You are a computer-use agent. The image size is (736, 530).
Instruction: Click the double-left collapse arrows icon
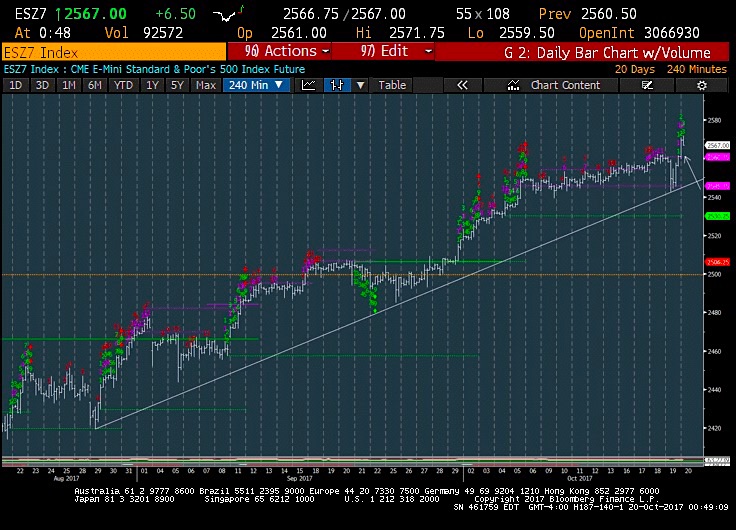coord(462,85)
